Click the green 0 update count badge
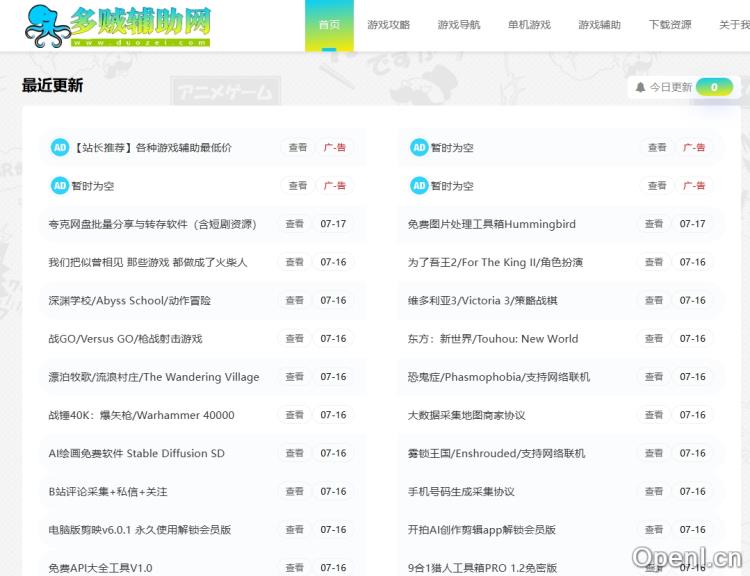The width and height of the screenshot is (750, 576). coord(714,87)
